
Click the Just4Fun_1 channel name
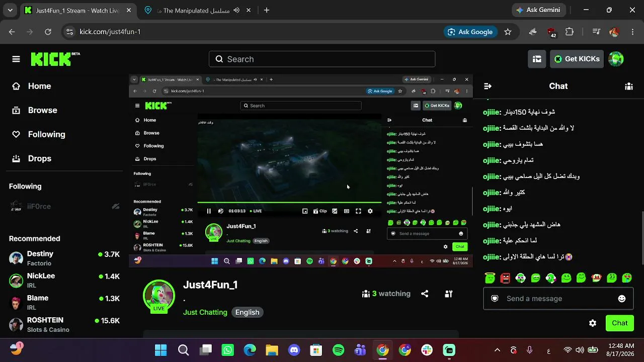[210, 285]
